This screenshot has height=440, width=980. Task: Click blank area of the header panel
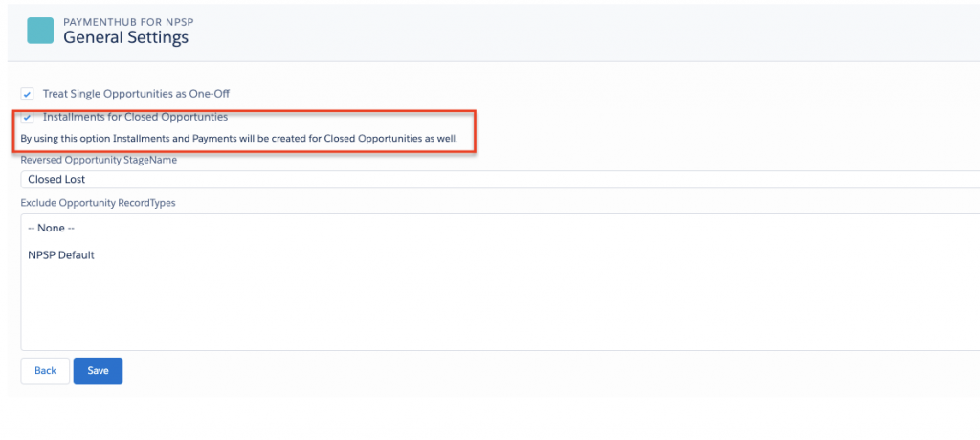tap(574, 31)
